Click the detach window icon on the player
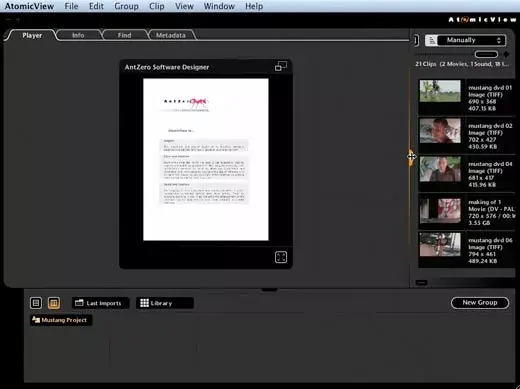Viewport: 520px width, 389px height. pos(281,66)
